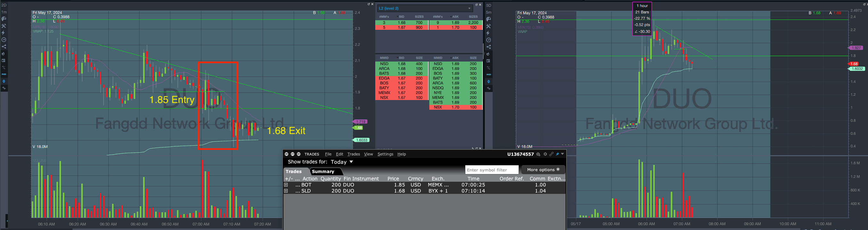Image resolution: width=868 pixels, height=230 pixels.
Task: Expand the SLD 200 DUO trade row
Action: (x=286, y=191)
